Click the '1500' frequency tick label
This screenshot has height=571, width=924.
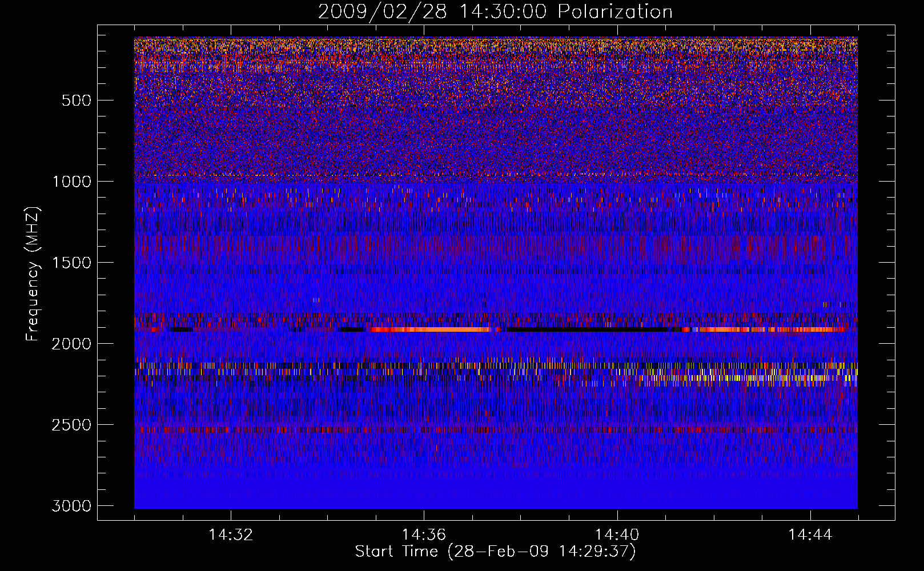point(71,263)
